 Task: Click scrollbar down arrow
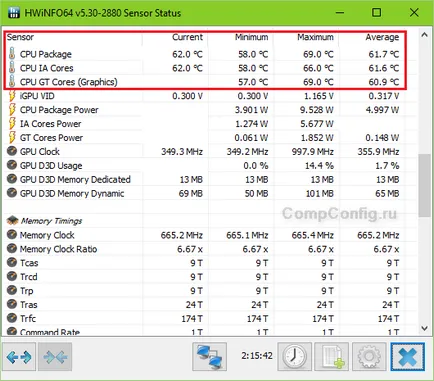click(424, 328)
